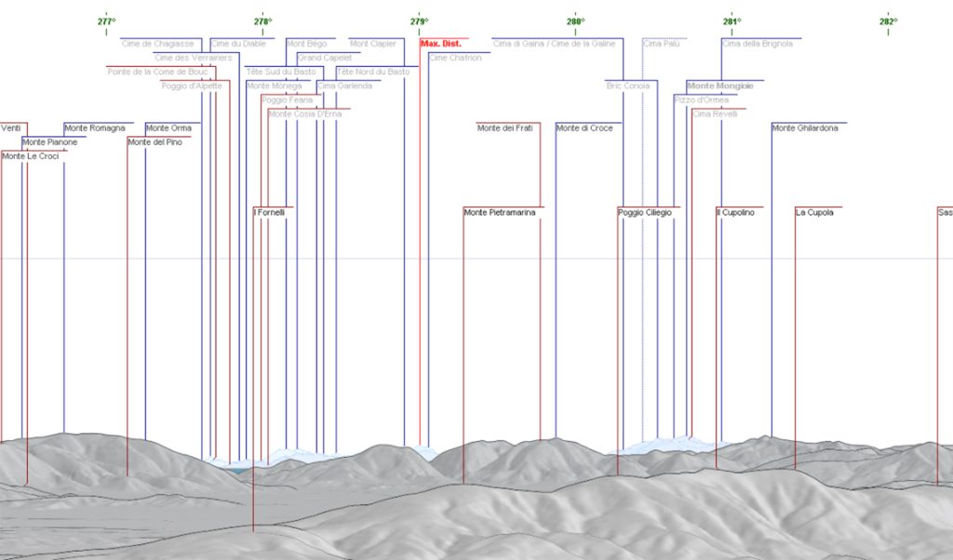Click the Cima della Brignola label
Viewport: 953px width, 560px height.
click(x=758, y=44)
